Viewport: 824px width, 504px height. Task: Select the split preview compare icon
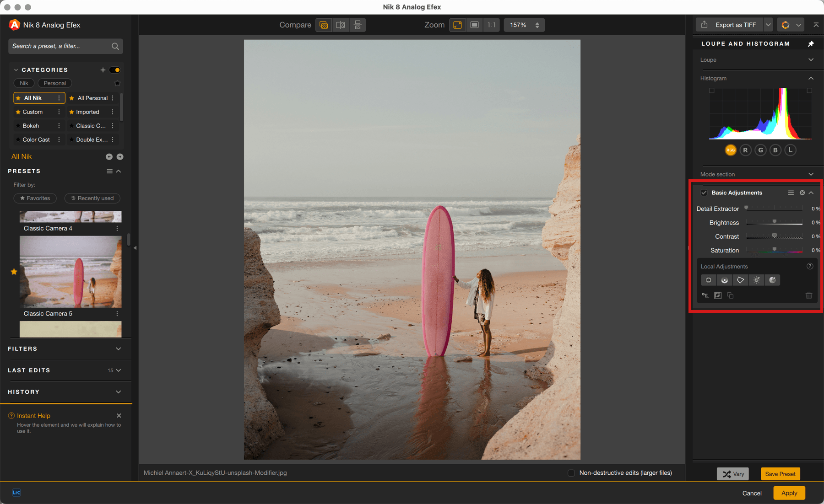click(341, 25)
